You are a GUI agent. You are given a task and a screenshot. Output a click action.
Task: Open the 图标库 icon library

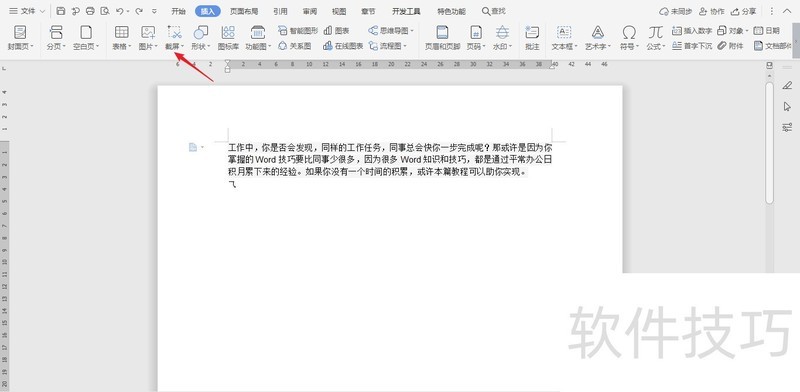click(228, 38)
